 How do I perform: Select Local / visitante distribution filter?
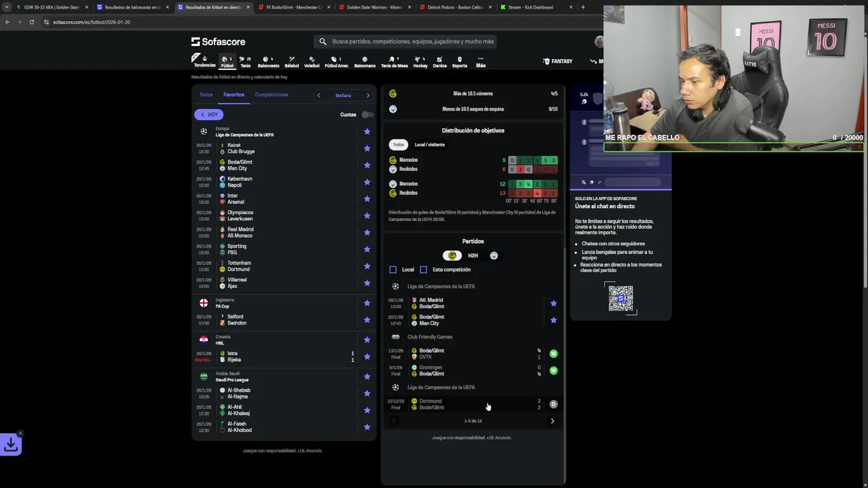tap(430, 144)
